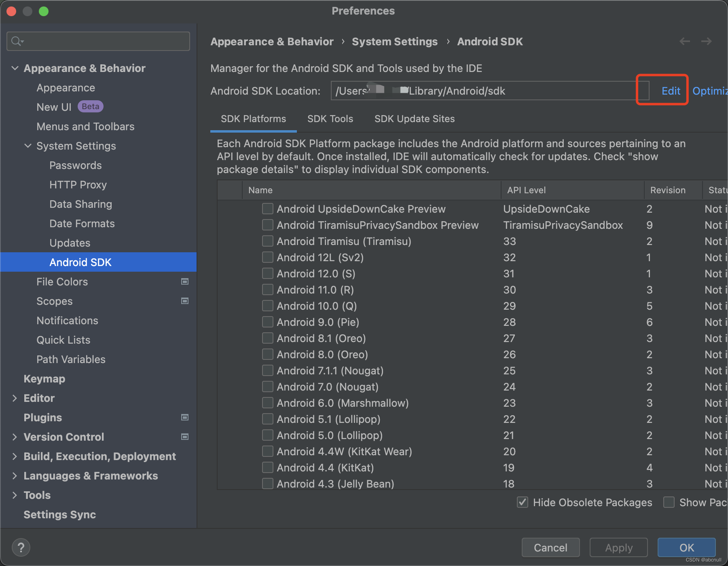This screenshot has height=566, width=728.
Task: Click the Scopes project-level icon
Action: point(185,301)
